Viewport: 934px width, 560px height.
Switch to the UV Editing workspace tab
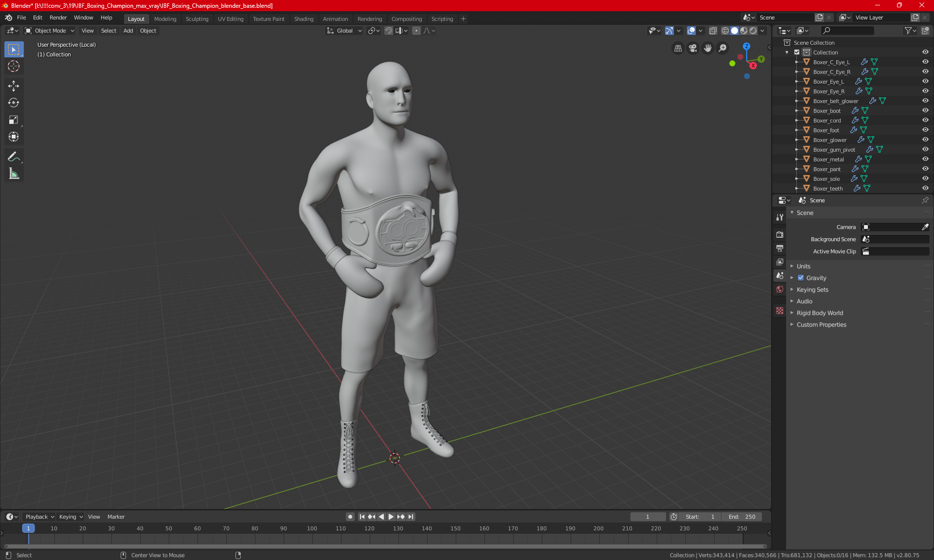click(231, 19)
